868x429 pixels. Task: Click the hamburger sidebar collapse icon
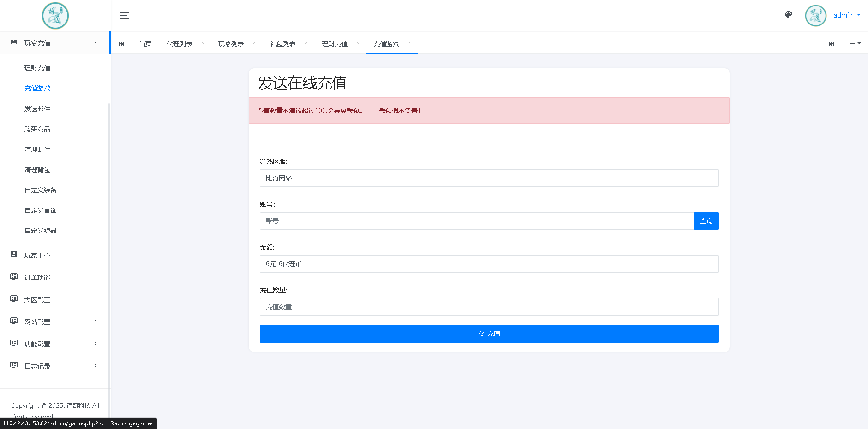coord(124,15)
